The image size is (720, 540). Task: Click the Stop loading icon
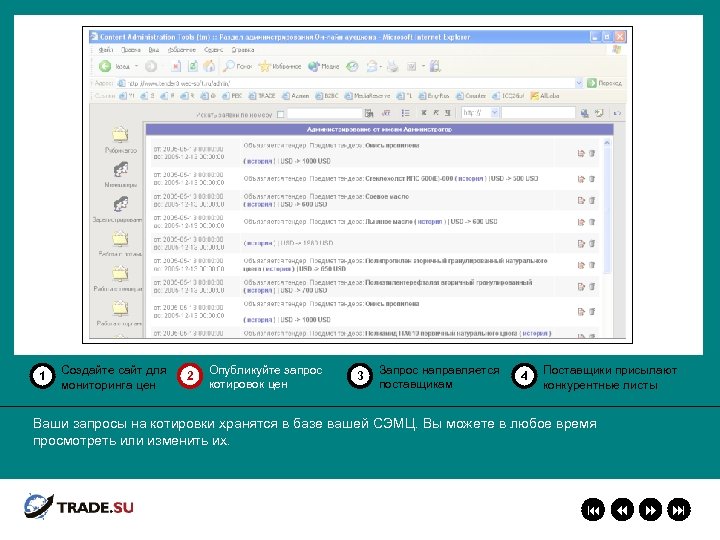coord(176,67)
